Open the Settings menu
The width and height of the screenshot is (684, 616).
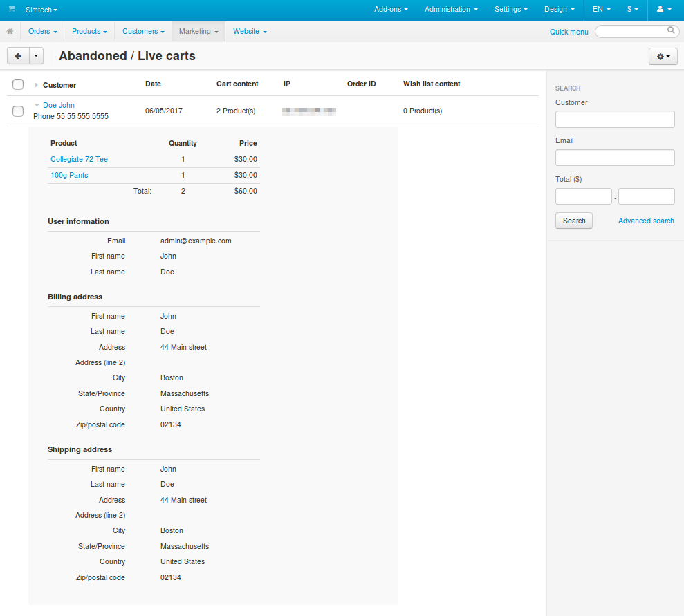coord(511,9)
